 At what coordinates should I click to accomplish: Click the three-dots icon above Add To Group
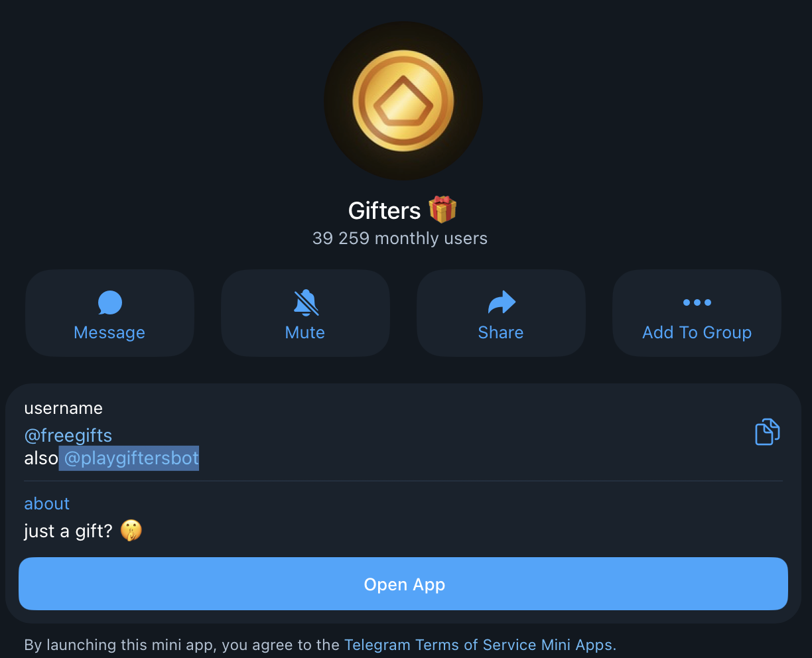697,302
